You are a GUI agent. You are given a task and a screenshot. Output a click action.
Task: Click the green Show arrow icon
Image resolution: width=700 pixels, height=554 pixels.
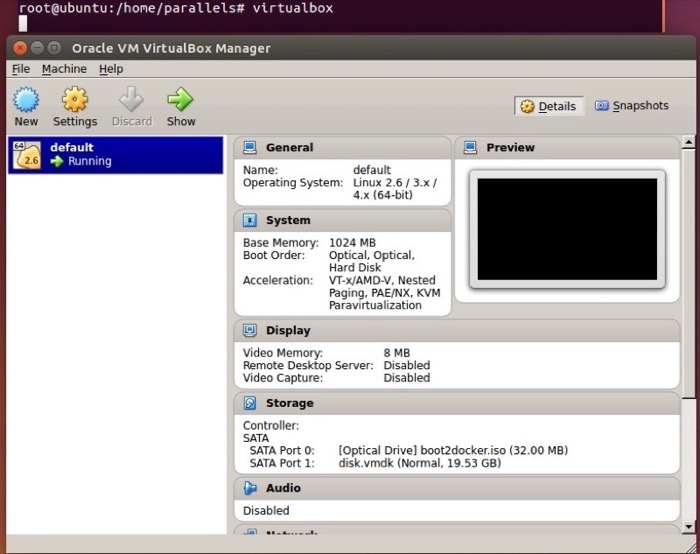(x=180, y=99)
